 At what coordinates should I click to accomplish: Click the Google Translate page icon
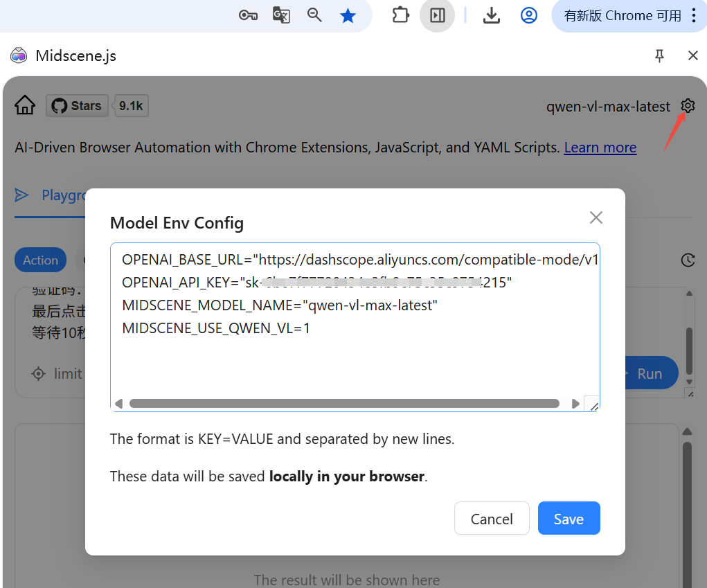coord(281,15)
